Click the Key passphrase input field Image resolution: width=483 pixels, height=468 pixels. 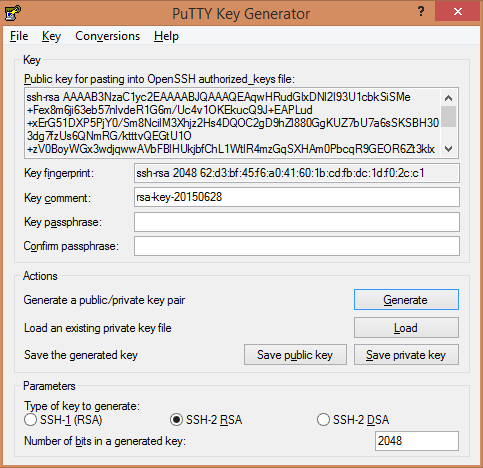pos(297,222)
